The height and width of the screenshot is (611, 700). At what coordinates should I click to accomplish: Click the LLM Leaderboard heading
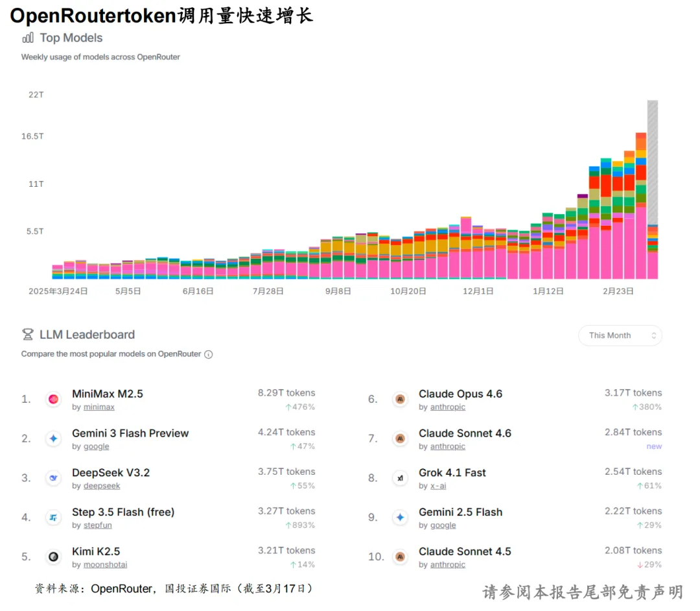click(87, 335)
